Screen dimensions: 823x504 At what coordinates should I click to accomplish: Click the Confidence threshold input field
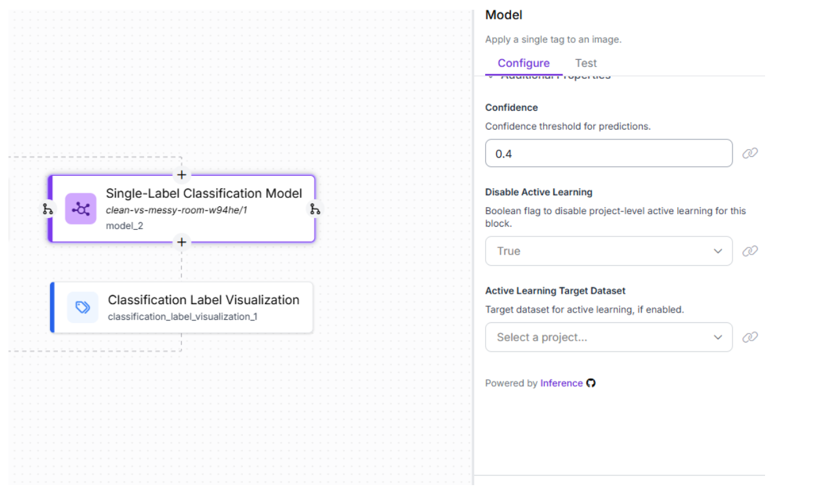pos(608,153)
